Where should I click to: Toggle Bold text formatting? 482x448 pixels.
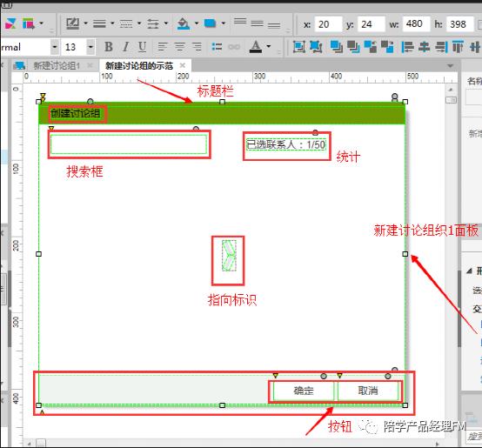tap(108, 47)
